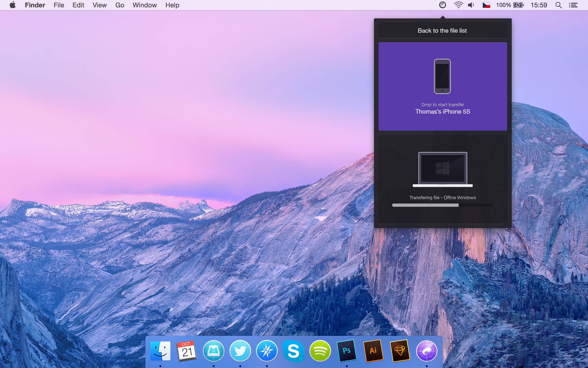Open the Wi-Fi status menu
The height and width of the screenshot is (368, 588).
click(x=458, y=5)
